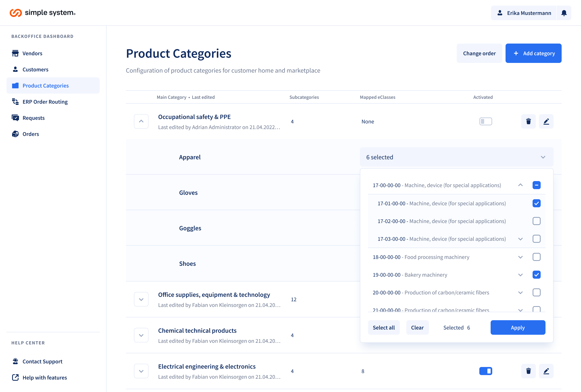Delete the Occupational safety & PPE category
This screenshot has height=392, width=581.
528,121
